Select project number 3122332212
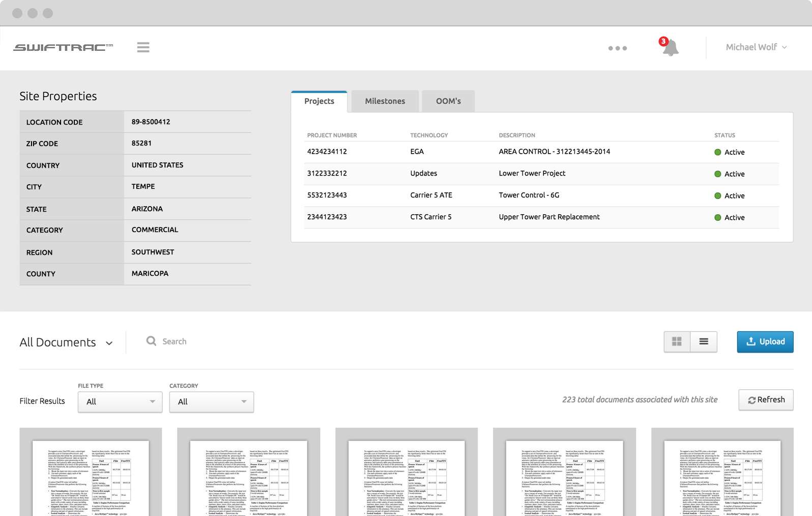Image resolution: width=812 pixels, height=516 pixels. [327, 174]
